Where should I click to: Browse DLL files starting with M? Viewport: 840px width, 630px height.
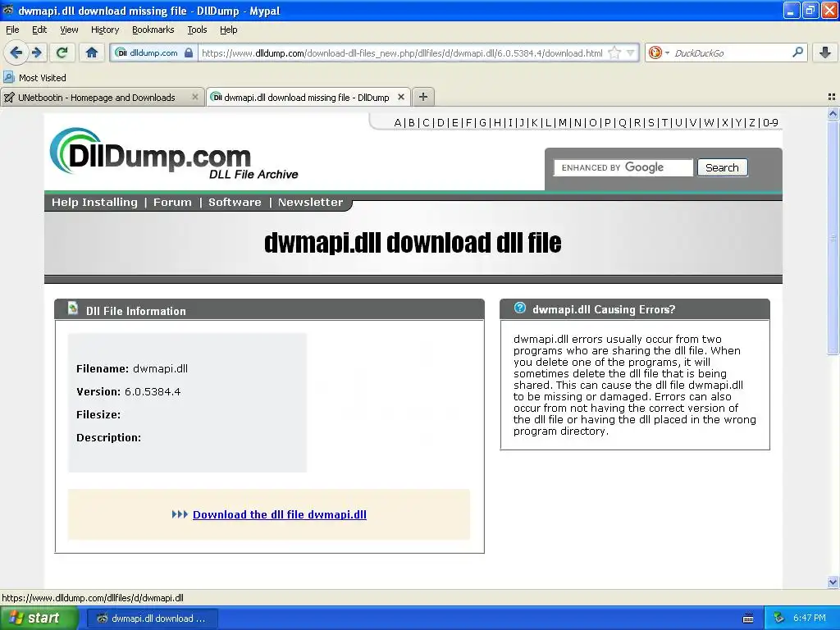pyautogui.click(x=563, y=123)
